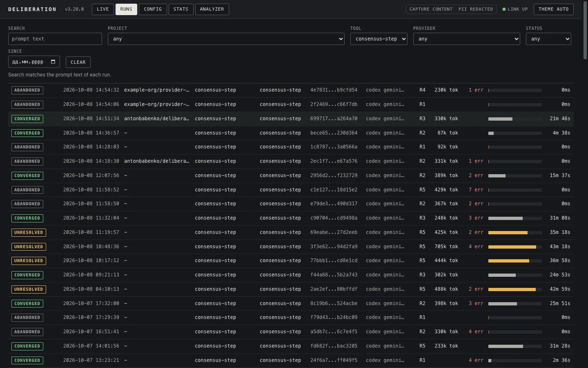Open run 77bbb1...cd8e1cd
This screenshot has width=588, height=368.
(291, 260)
